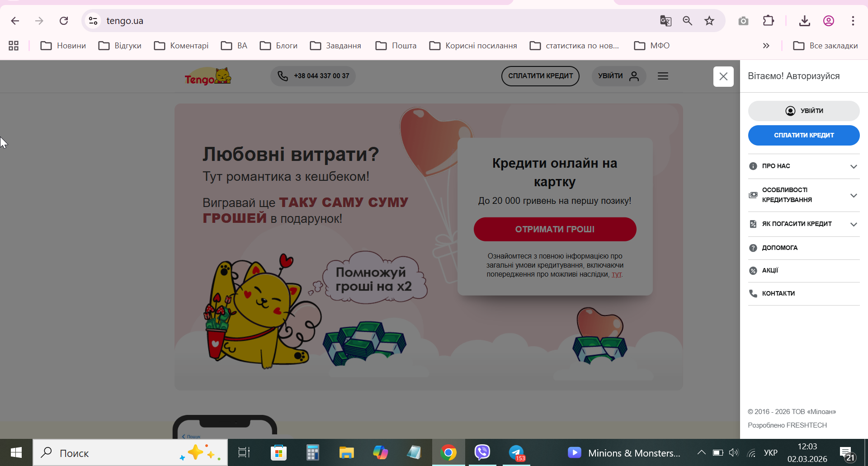Open File Explorer from taskbar
Viewport: 868px width, 466px height.
[347, 452]
